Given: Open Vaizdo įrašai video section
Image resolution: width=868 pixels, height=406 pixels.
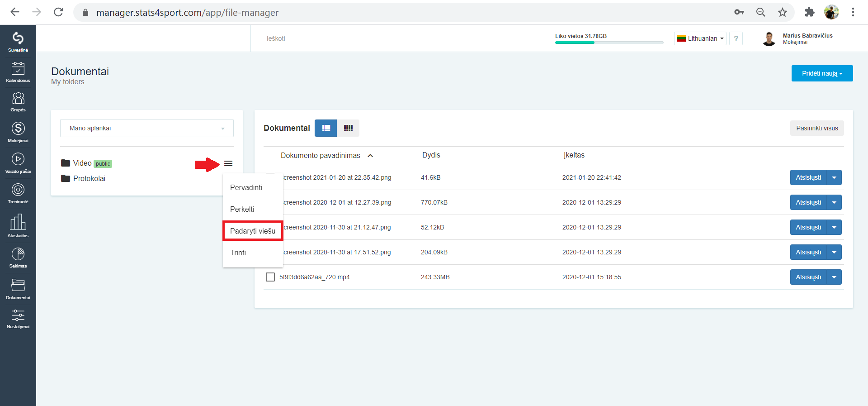Looking at the screenshot, I should tap(18, 163).
